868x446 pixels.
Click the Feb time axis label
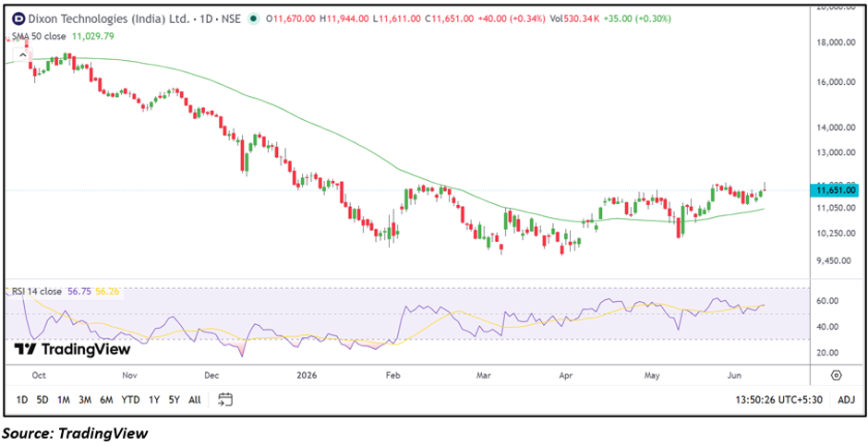pyautogui.click(x=392, y=376)
